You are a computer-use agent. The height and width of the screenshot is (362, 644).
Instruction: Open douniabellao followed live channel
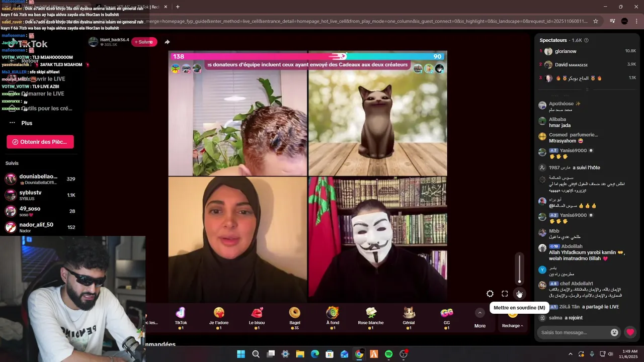40,179
